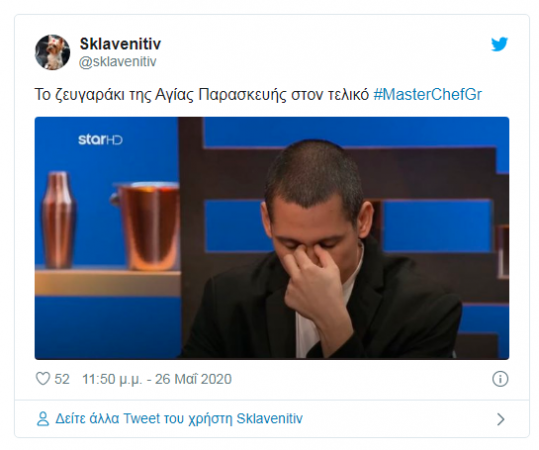539x450 pixels.
Task: Click the person icon in the footer
Action: (43, 419)
